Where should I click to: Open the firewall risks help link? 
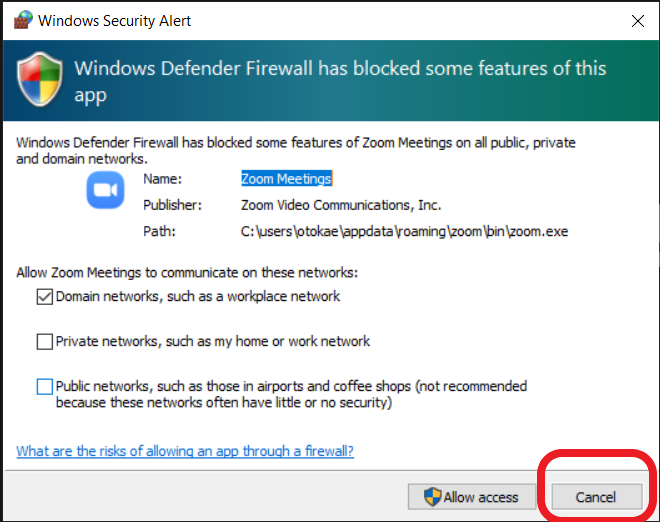pyautogui.click(x=185, y=451)
